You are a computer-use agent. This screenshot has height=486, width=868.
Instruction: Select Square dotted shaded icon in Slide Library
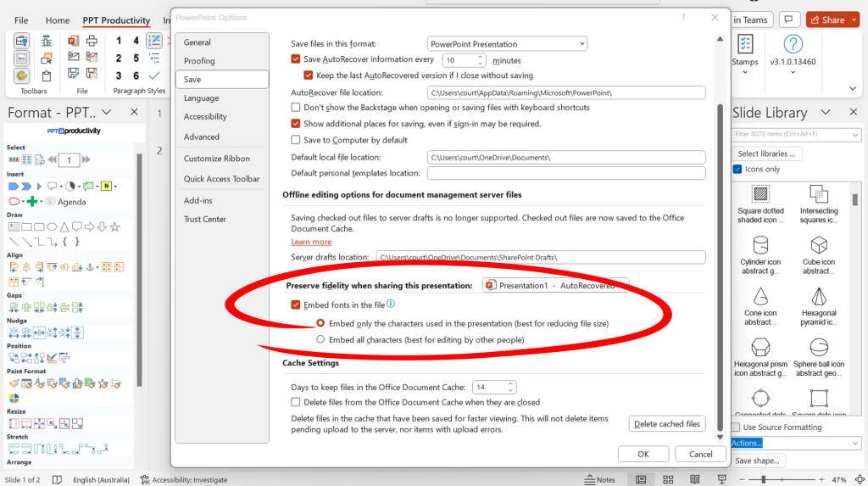point(760,205)
